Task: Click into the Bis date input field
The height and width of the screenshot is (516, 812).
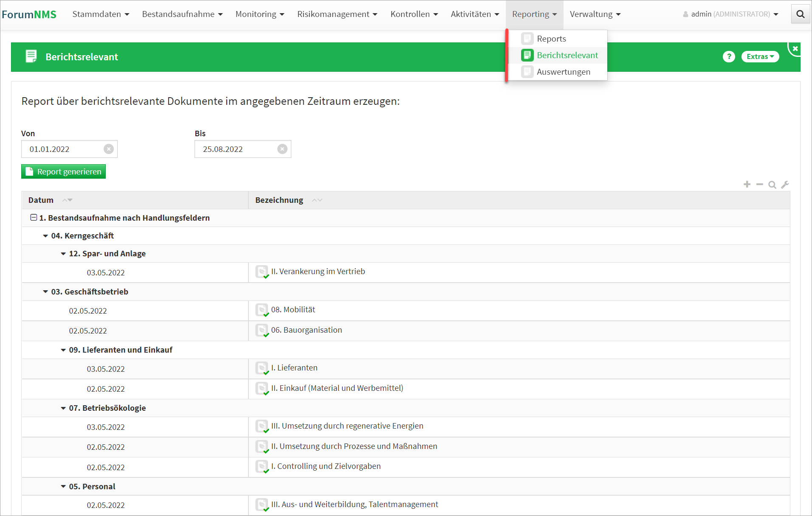Action: [x=236, y=149]
